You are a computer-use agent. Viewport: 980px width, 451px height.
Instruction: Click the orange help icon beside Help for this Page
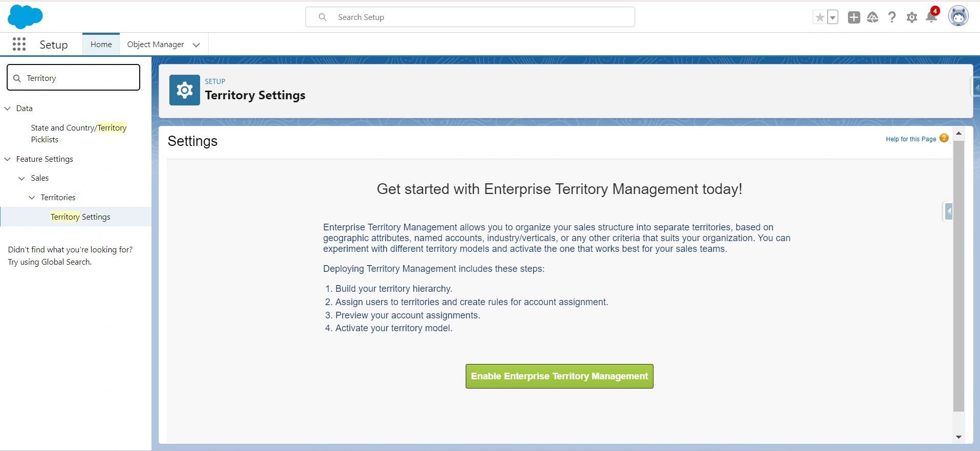click(x=944, y=138)
